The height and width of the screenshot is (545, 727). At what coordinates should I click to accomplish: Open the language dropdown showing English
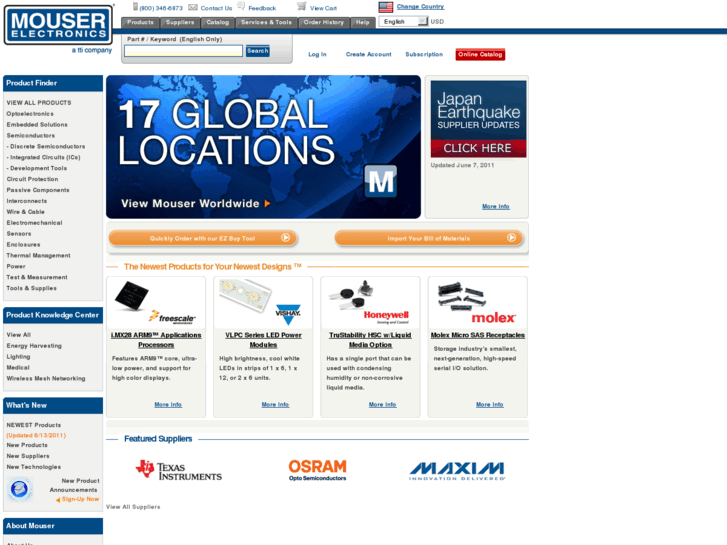click(x=403, y=21)
